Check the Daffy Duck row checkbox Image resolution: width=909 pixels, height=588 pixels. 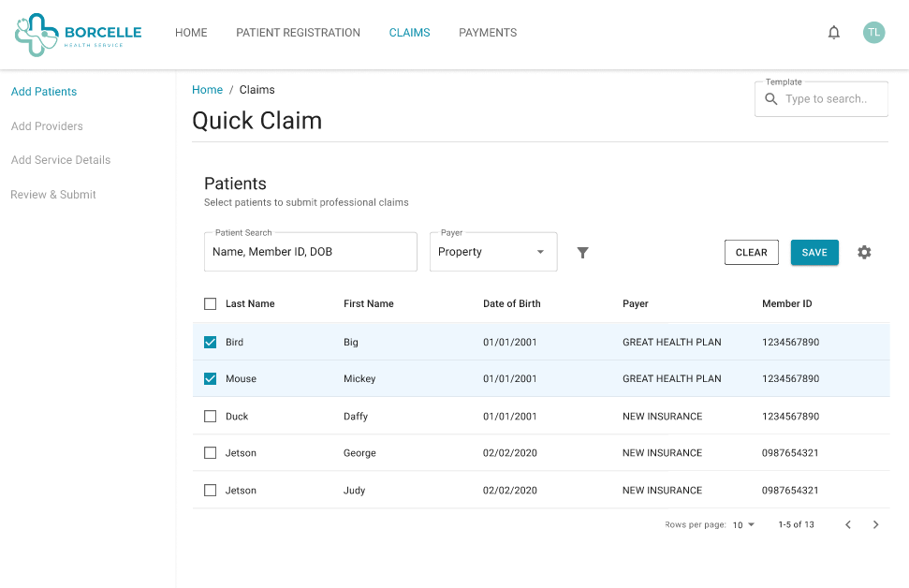[210, 417]
